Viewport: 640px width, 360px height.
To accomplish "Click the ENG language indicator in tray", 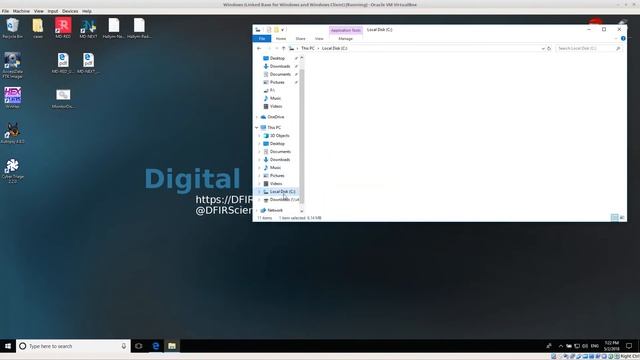I will tap(594, 346).
